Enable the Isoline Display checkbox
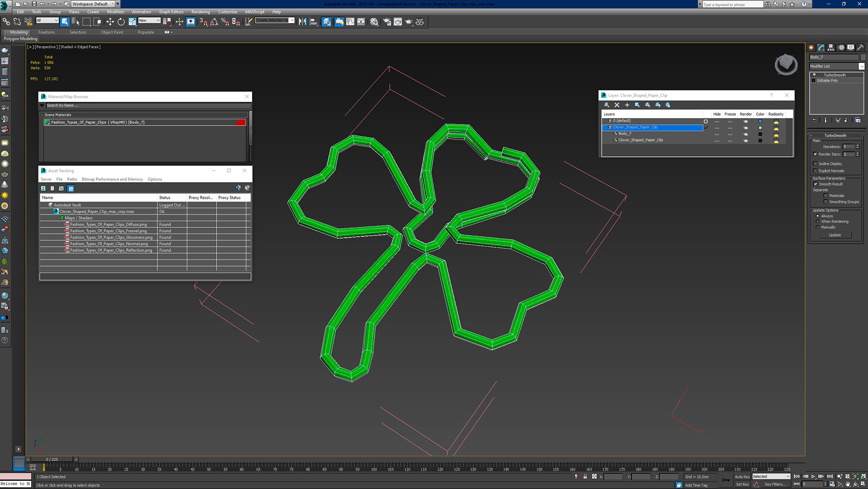868x489 pixels. pos(816,164)
